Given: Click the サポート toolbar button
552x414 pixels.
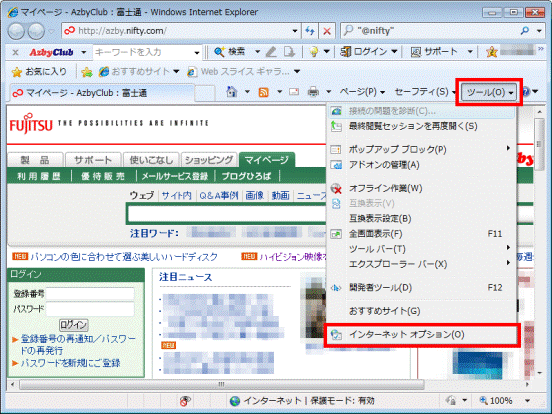Looking at the screenshot, I should click(x=434, y=52).
